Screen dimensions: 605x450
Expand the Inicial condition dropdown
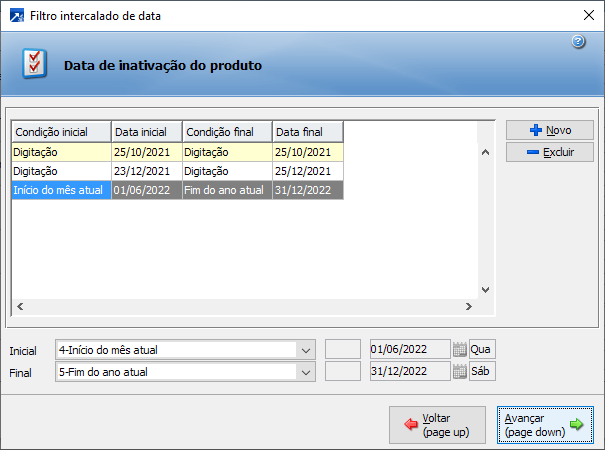pos(306,350)
